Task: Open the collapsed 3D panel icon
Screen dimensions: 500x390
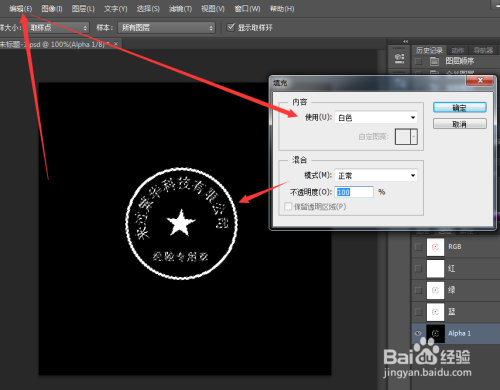Action: click(399, 58)
